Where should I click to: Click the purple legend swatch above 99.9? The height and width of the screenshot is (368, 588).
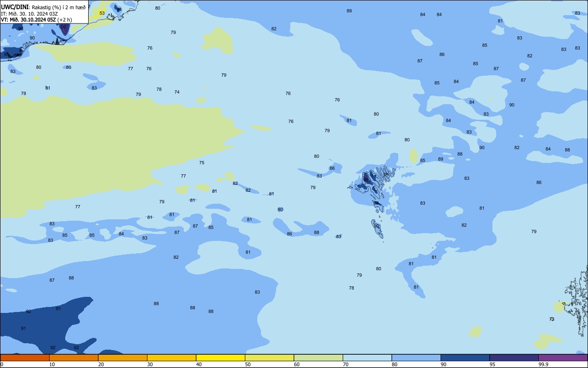click(x=563, y=357)
